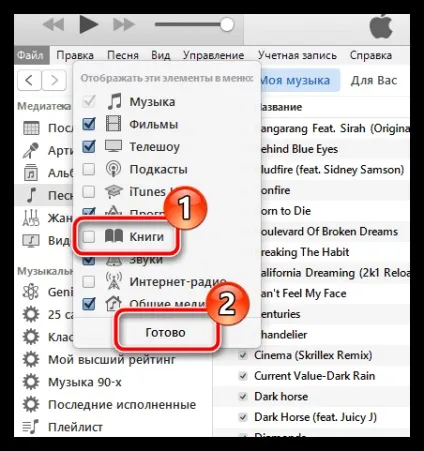Click the Genius atom icon
Image resolution: width=424 pixels, height=451 pixels.
point(31,292)
